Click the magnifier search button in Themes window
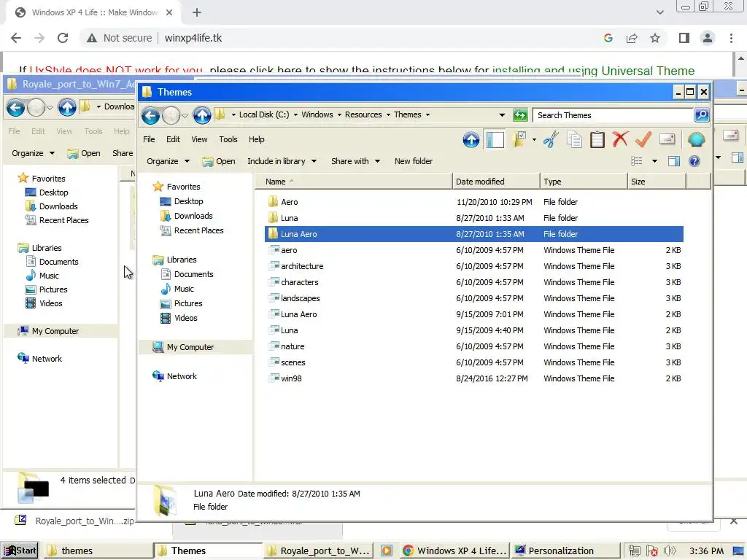Image resolution: width=747 pixels, height=560 pixels. [701, 114]
